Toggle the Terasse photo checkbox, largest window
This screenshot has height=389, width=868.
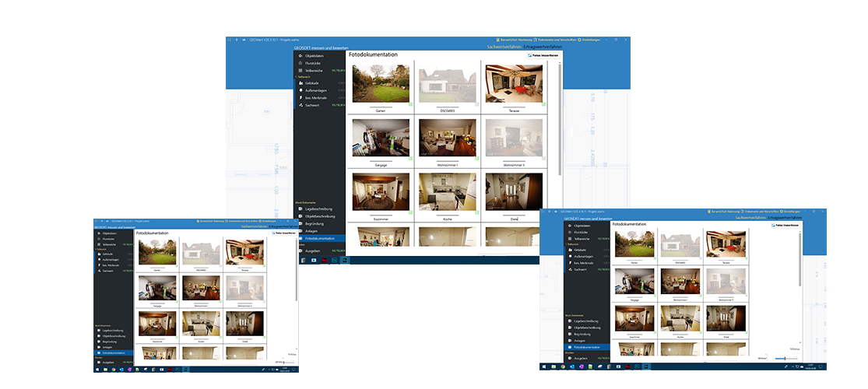tap(543, 103)
